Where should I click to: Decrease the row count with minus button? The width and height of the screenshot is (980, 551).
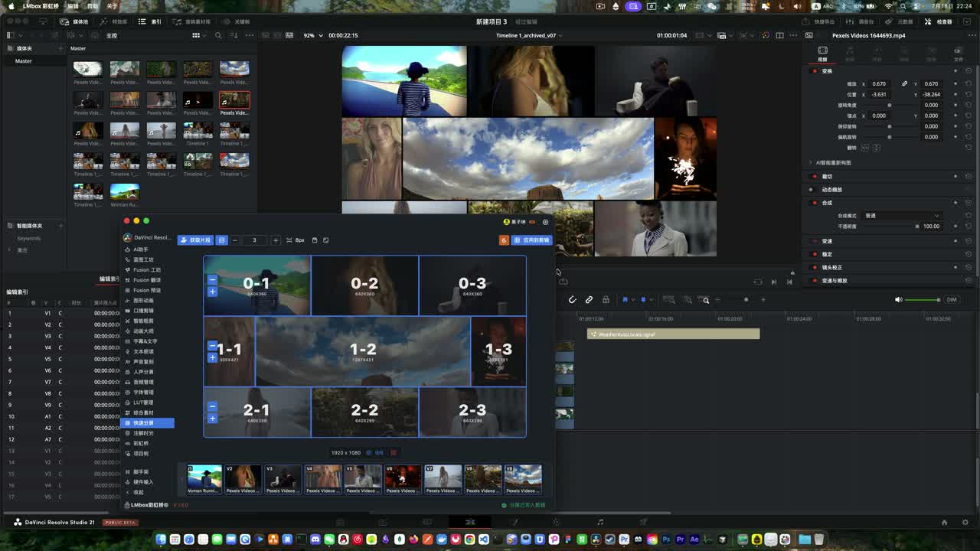235,240
